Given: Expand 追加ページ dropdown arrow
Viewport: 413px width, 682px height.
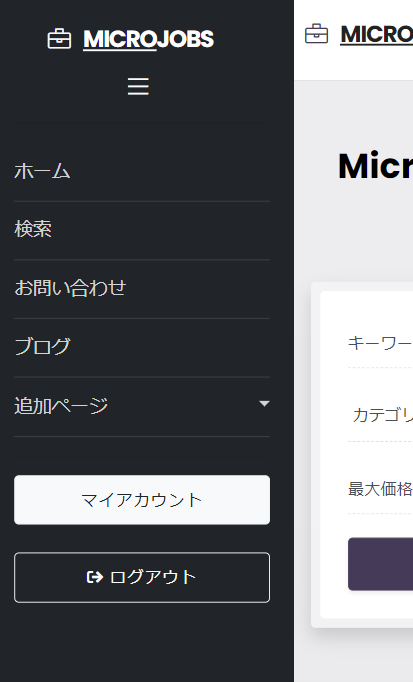Looking at the screenshot, I should 264,404.
